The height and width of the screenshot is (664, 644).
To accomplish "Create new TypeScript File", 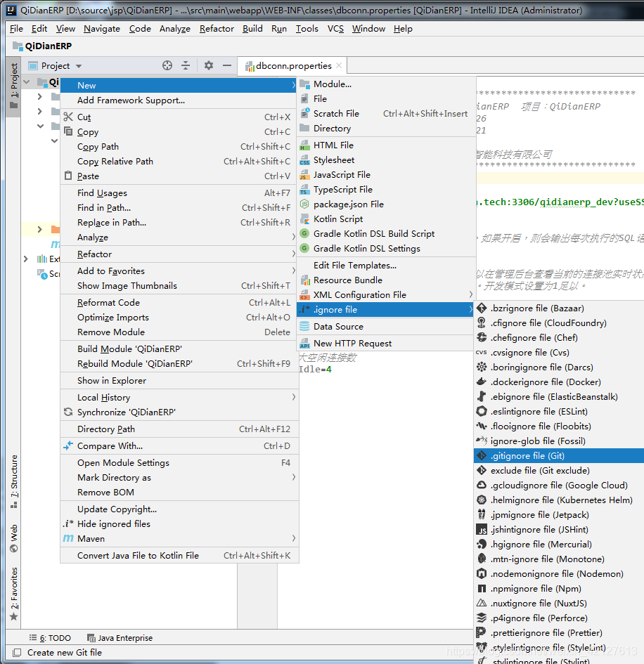I will (x=386, y=189).
